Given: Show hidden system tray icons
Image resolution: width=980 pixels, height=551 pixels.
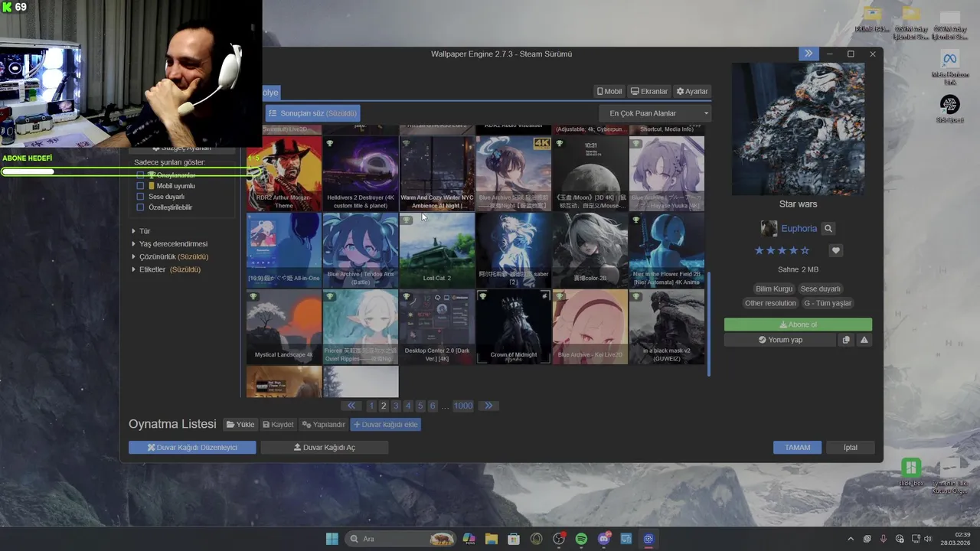Looking at the screenshot, I should coord(850,539).
